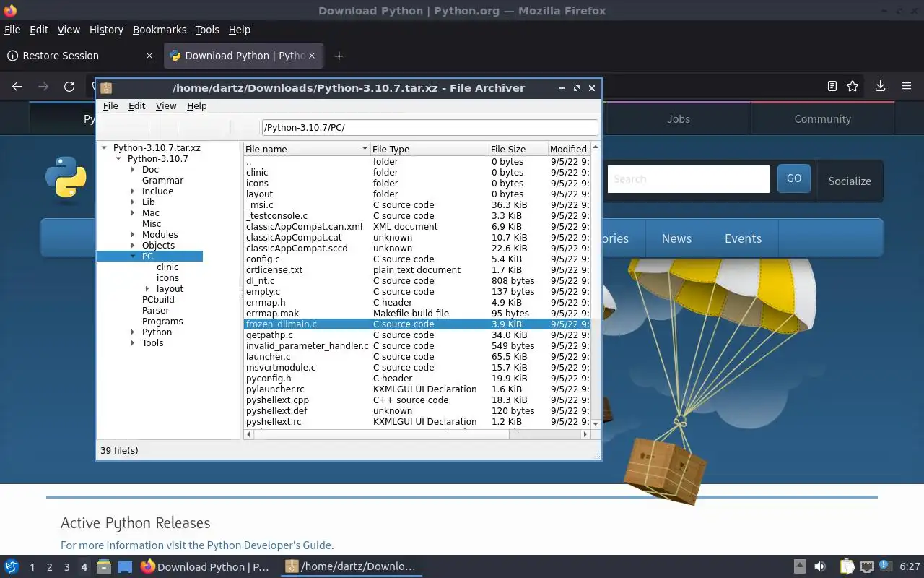Open the File Archiver window menu icon
The width and height of the screenshot is (924, 578).
106,88
